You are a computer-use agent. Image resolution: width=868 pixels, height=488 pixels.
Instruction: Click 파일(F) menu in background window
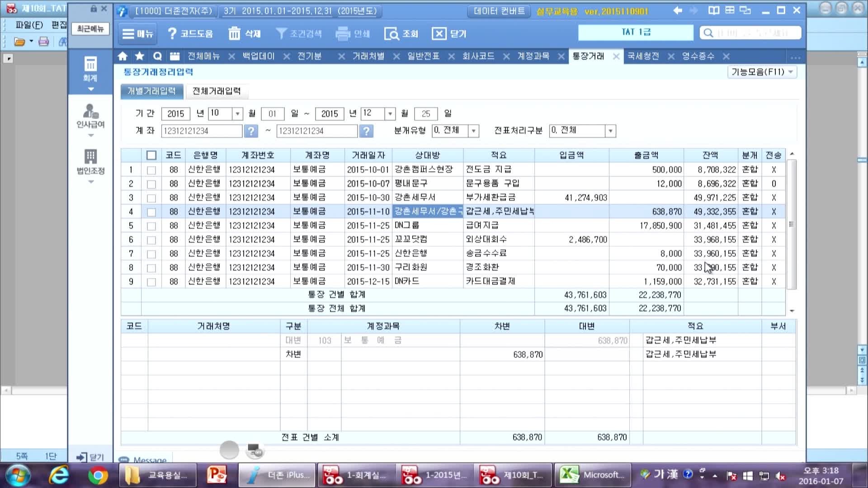tap(29, 25)
